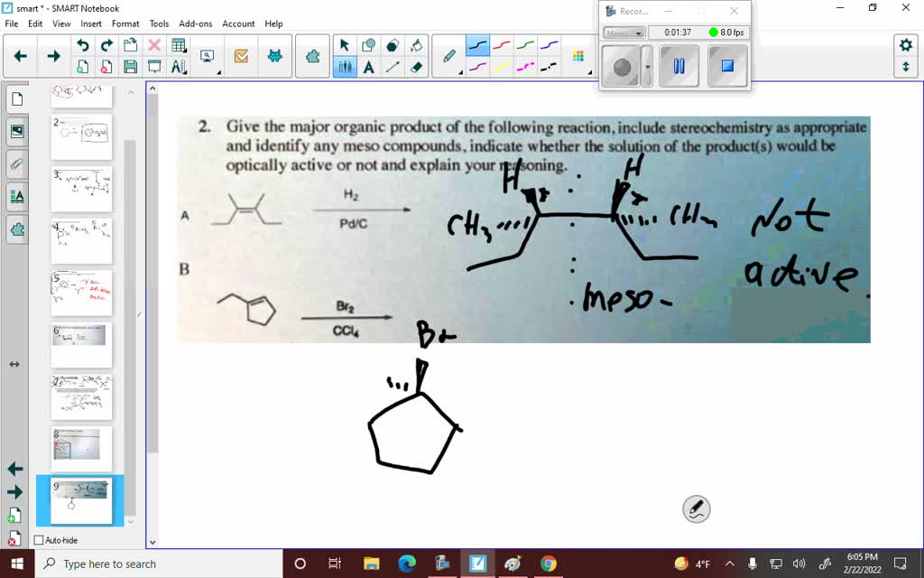
Task: Select the Shapes tool
Action: click(x=368, y=44)
